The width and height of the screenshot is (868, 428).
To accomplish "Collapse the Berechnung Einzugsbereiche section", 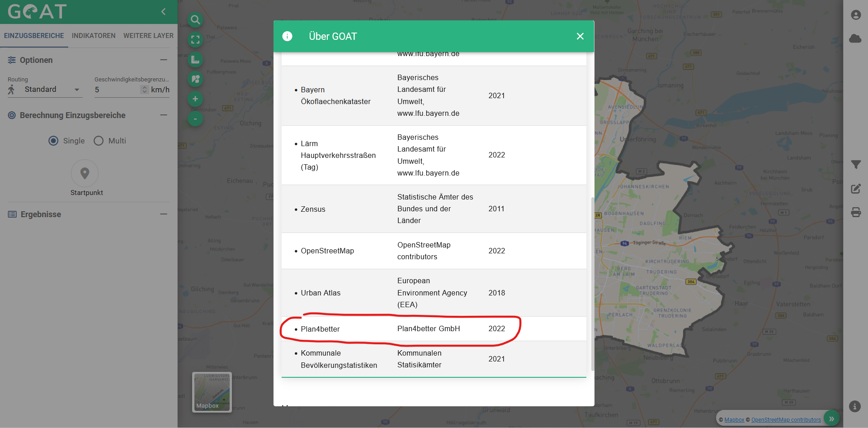I will [165, 115].
